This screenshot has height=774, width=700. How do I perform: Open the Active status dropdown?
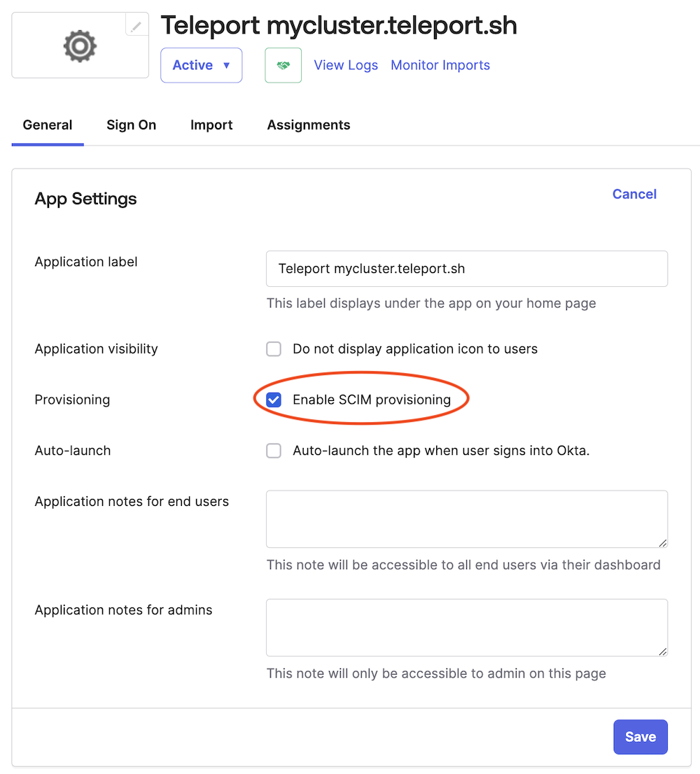click(x=201, y=65)
